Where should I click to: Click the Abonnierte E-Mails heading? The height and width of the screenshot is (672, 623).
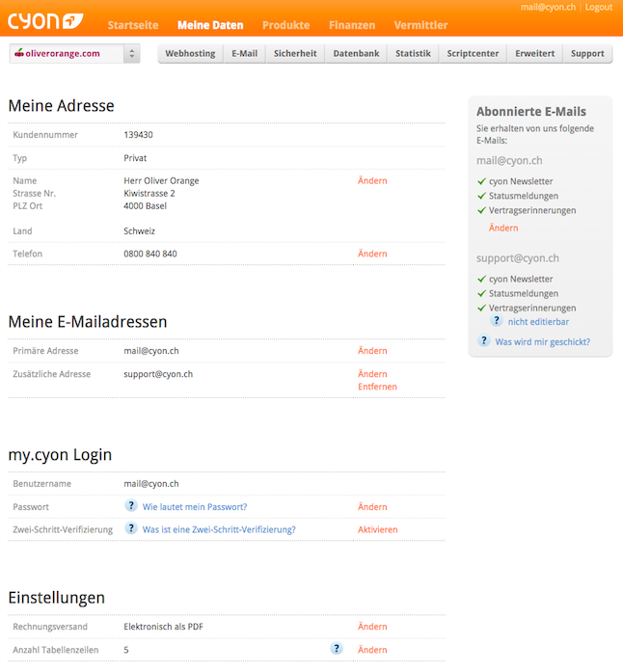pos(531,112)
